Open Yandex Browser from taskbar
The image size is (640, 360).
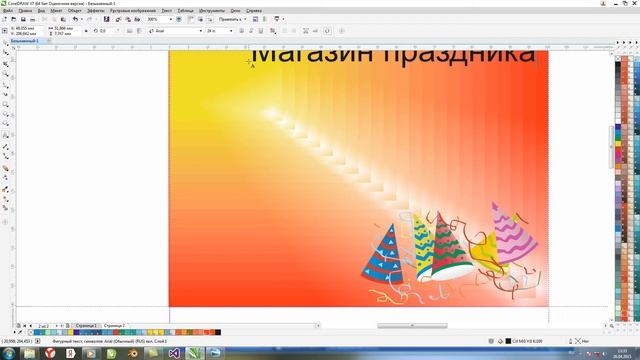coord(50,353)
